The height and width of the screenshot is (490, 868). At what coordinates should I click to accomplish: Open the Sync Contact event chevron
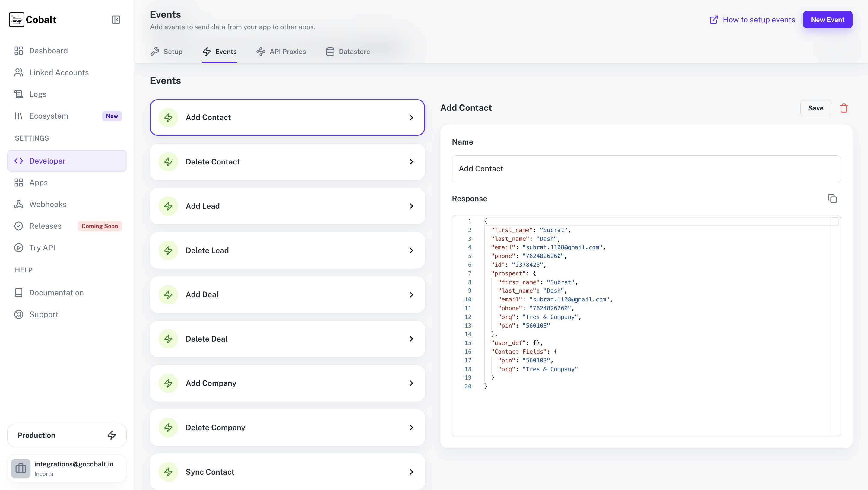(411, 472)
